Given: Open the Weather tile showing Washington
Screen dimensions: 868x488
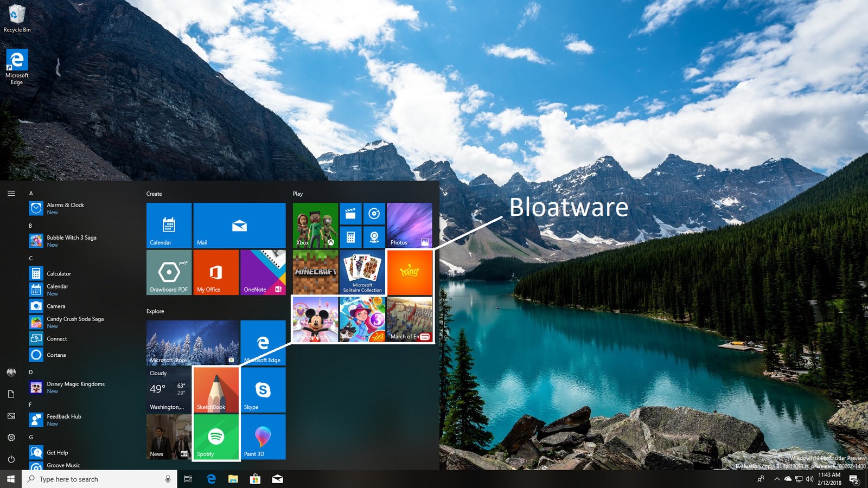Looking at the screenshot, I should point(169,390).
